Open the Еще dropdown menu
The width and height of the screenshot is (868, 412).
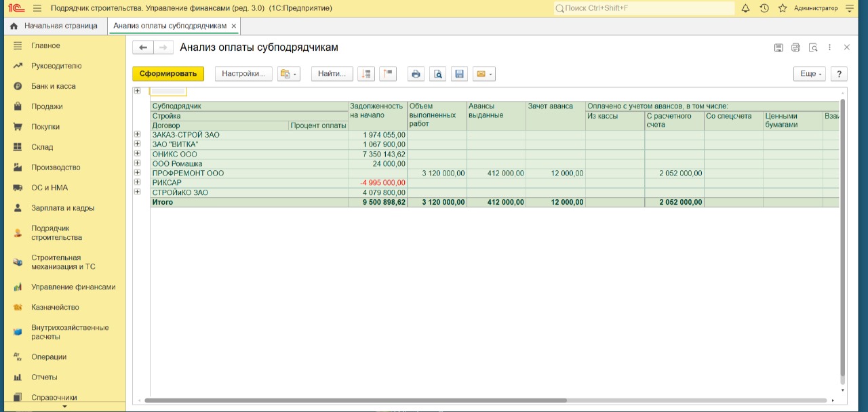pyautogui.click(x=810, y=74)
